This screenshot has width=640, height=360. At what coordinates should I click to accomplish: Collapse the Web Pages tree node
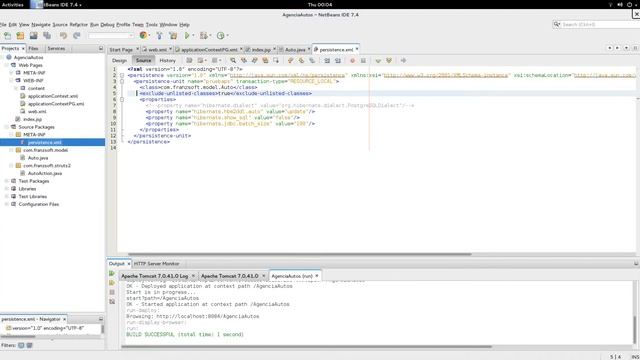7,65
